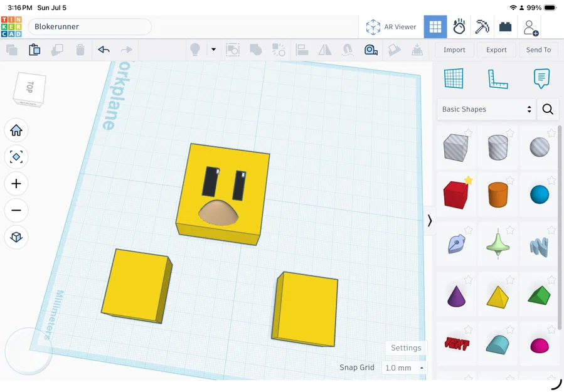
Task: Select the Workplane tool in shapes panel
Action: click(x=454, y=78)
